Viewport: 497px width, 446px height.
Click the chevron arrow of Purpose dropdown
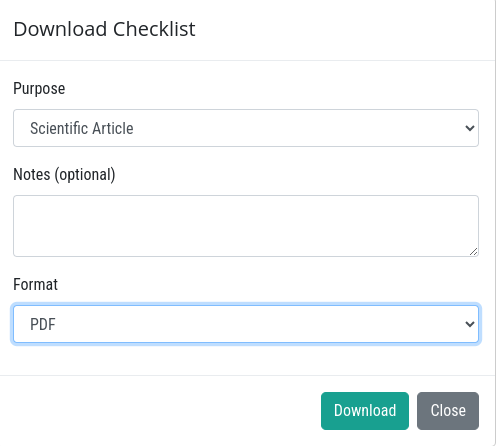[470, 128]
